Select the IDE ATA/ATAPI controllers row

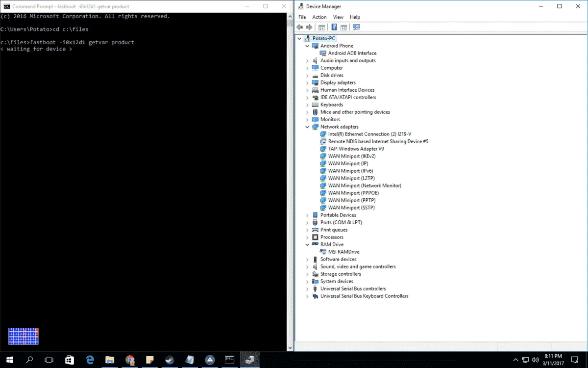tap(348, 97)
